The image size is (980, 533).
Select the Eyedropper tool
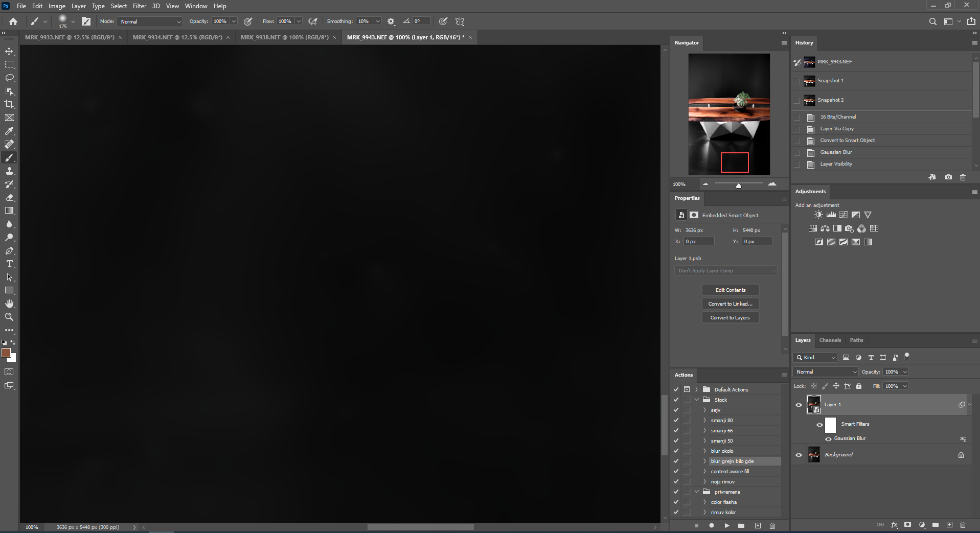pos(9,131)
